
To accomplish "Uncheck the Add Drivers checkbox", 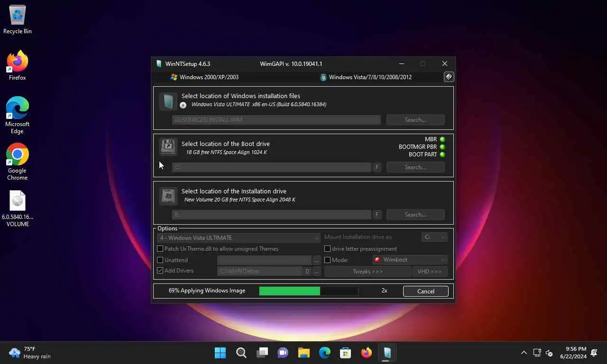I will tap(160, 271).
